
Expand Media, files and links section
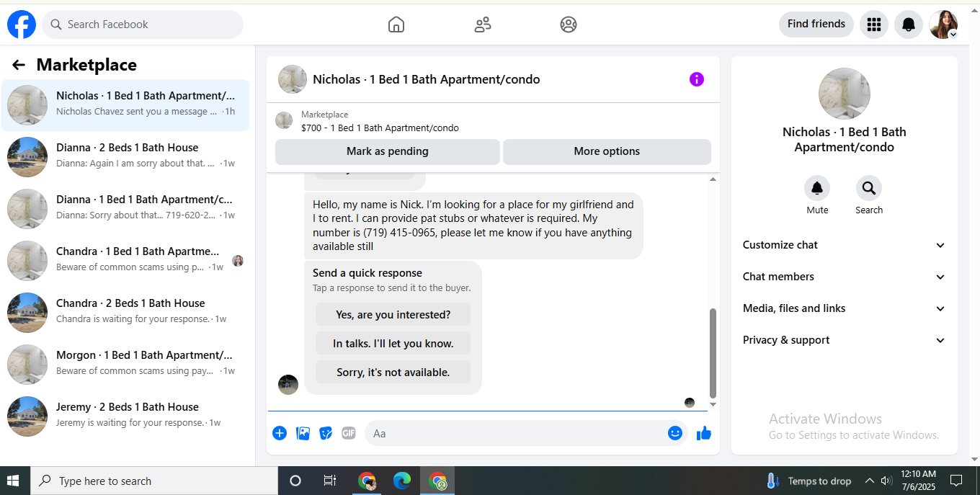(844, 308)
